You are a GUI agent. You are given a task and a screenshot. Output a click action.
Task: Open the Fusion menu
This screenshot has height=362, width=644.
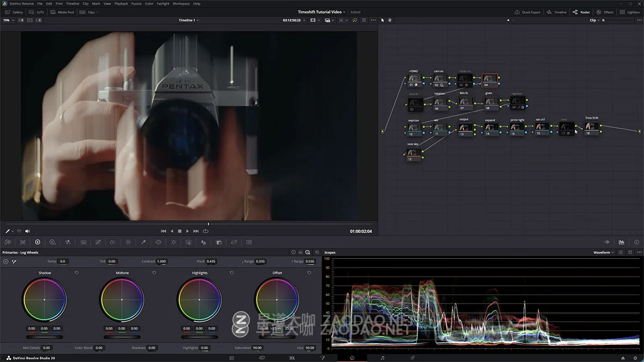(136, 3)
